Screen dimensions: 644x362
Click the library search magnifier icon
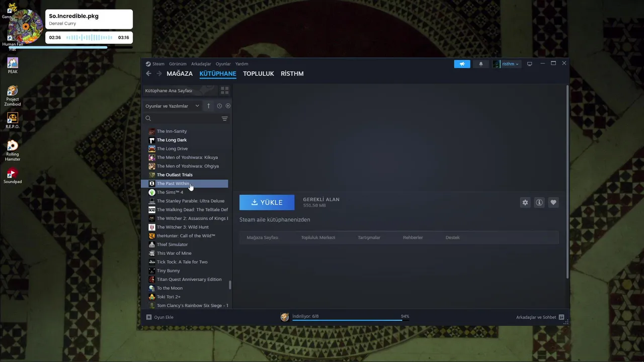pos(148,119)
